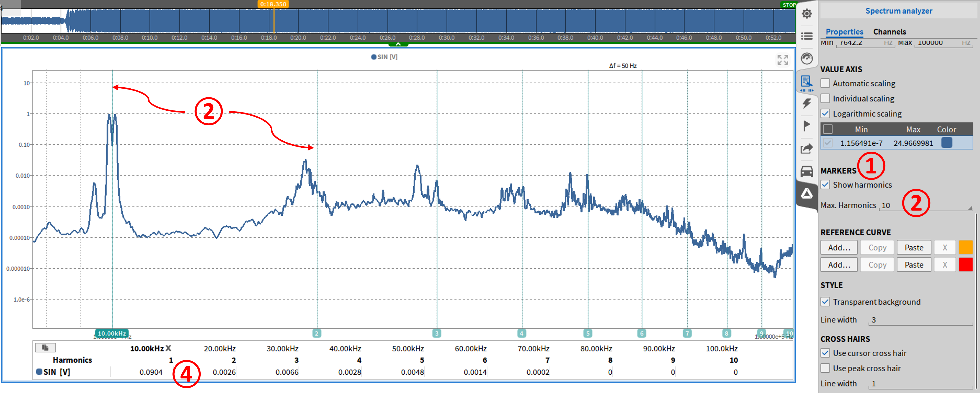Screen dimensions: 980x404
Task: Enable Use peak cross hair
Action: [x=825, y=368]
